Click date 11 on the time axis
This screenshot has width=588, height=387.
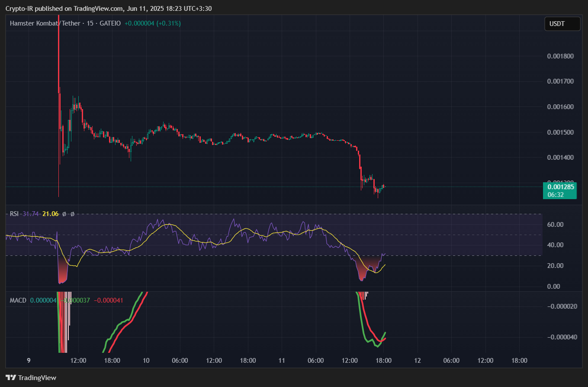282,361
